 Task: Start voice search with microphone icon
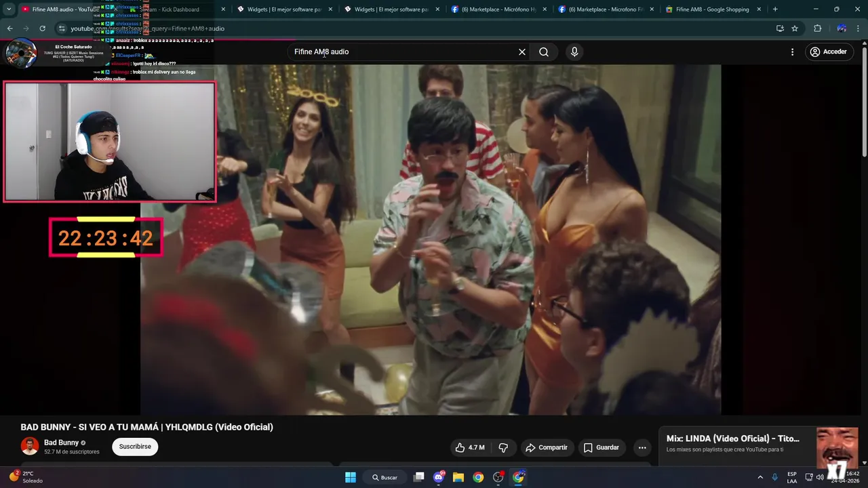tap(574, 52)
